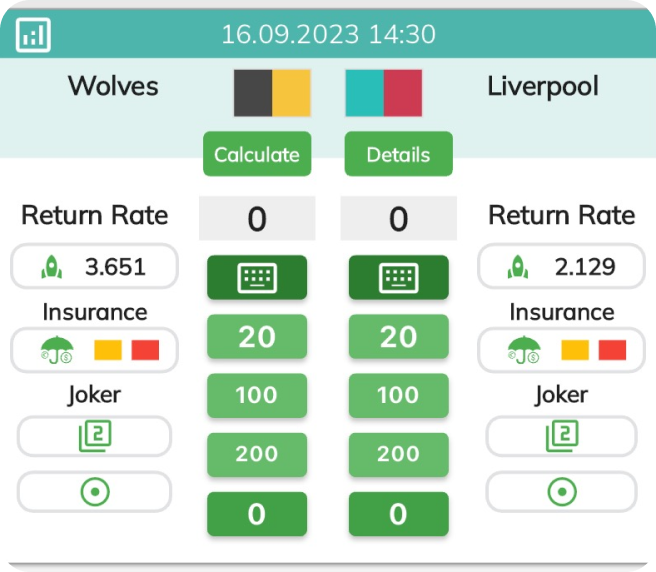Click the Liverpool teal and red kit swatch
The height and width of the screenshot is (572, 656).
click(383, 93)
